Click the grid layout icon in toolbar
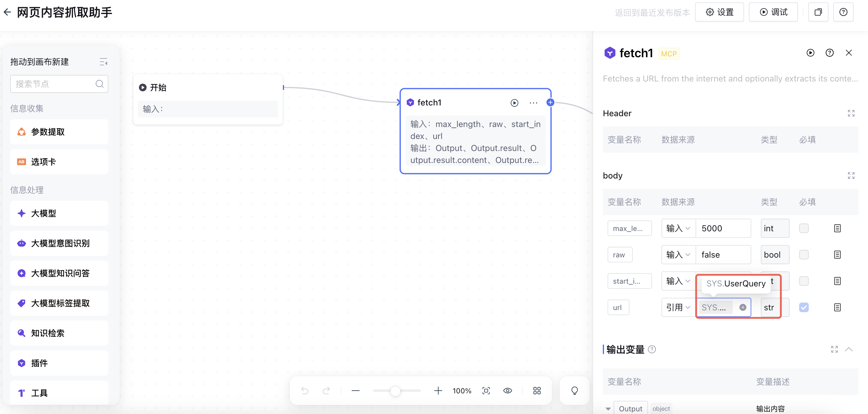This screenshot has width=868, height=414. (537, 391)
